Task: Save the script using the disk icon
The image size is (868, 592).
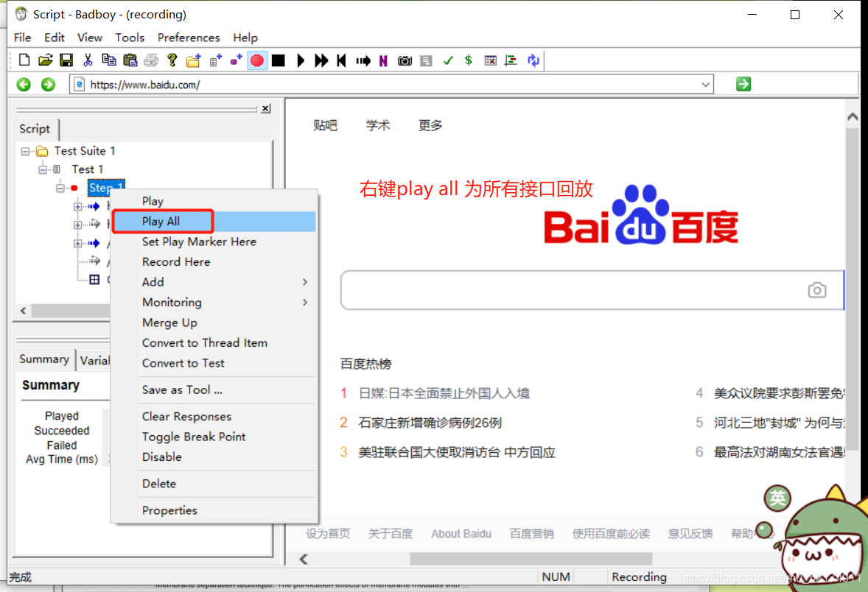Action: pyautogui.click(x=66, y=60)
